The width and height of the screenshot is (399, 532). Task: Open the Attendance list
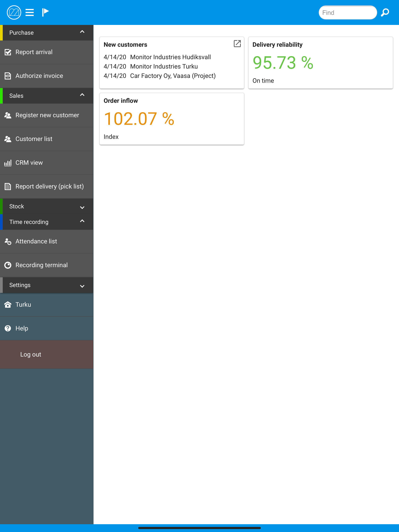click(x=47, y=241)
